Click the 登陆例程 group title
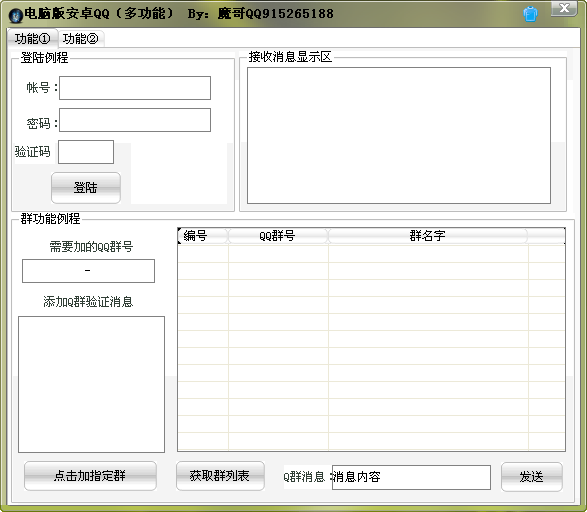Viewport: 587px width, 512px height. pyautogui.click(x=44, y=58)
